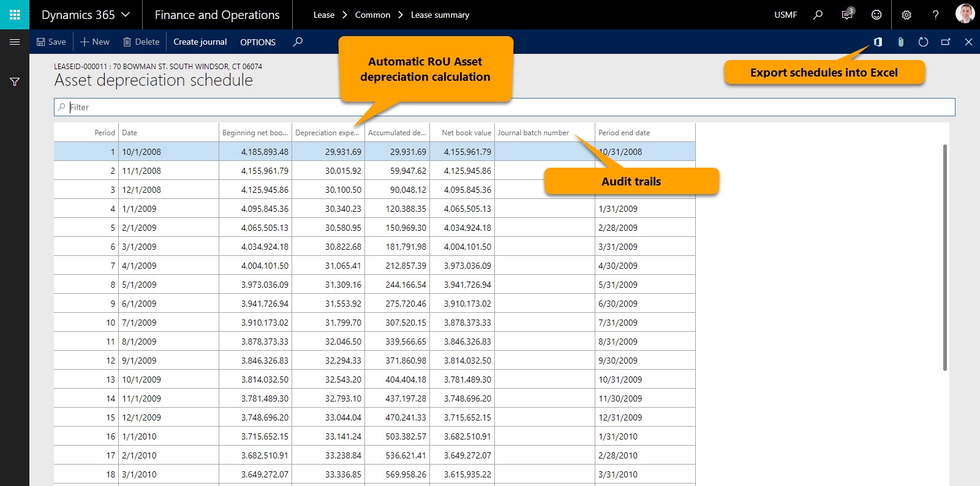Click the Open in Office icon
The image size is (980, 486).
(x=878, y=42)
